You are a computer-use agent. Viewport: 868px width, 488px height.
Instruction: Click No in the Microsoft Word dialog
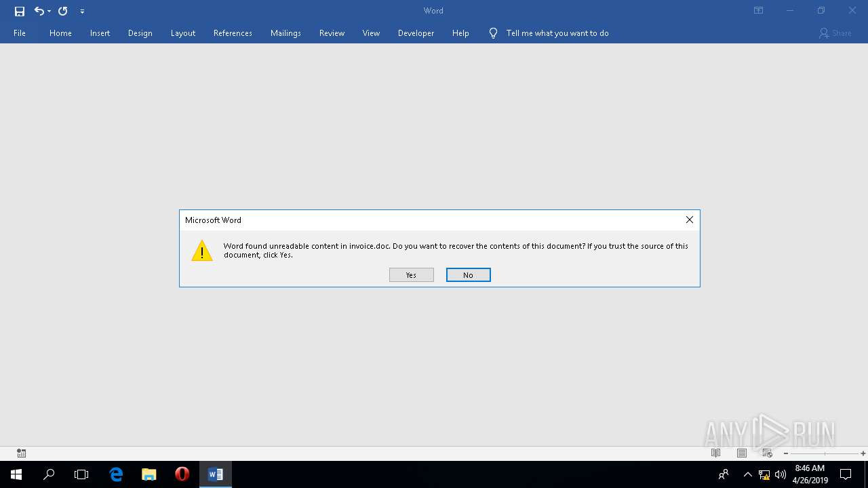(x=468, y=275)
